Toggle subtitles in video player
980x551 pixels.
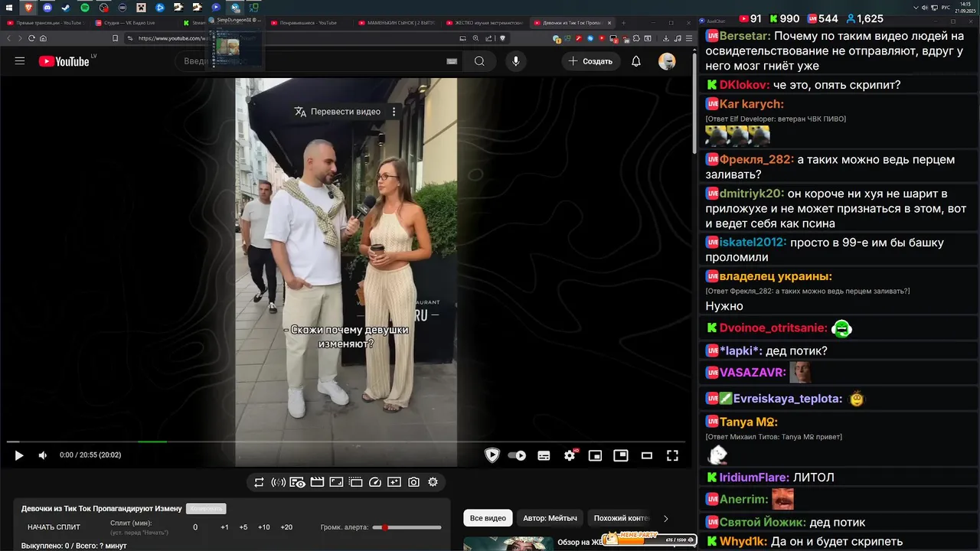coord(544,455)
